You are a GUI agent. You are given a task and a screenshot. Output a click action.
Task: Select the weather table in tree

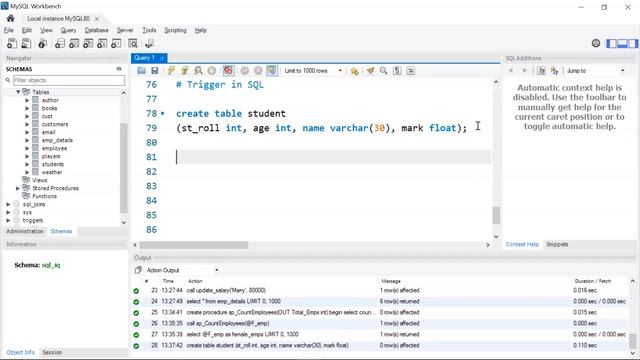[x=52, y=172]
